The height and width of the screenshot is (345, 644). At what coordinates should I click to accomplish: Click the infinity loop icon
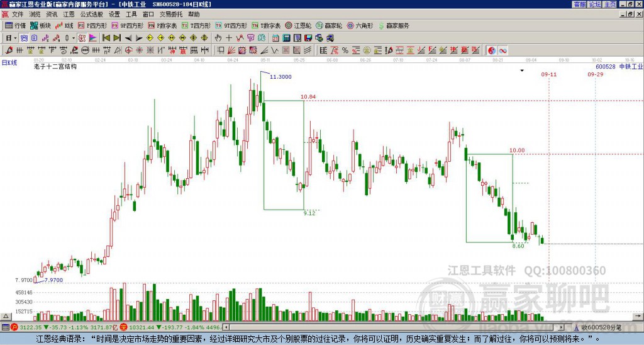click(502, 50)
